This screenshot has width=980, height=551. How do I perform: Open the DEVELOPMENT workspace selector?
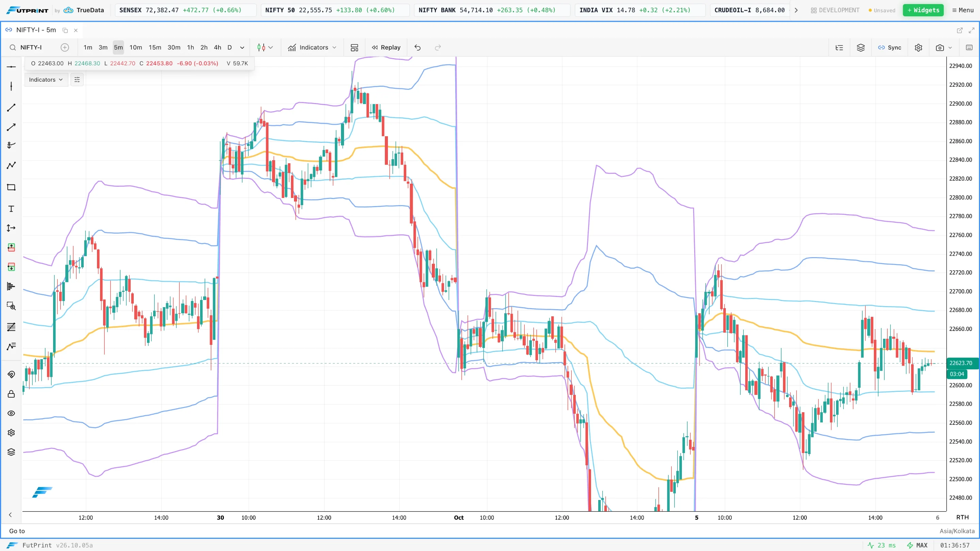(x=835, y=10)
